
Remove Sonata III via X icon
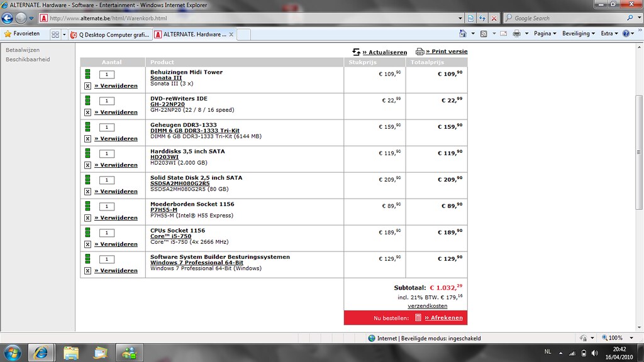point(87,85)
